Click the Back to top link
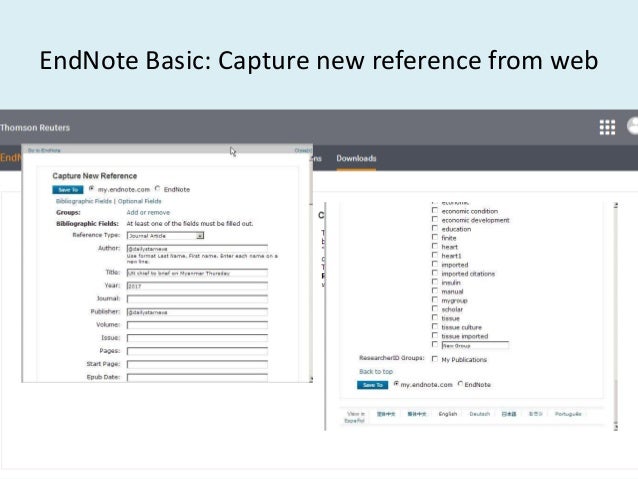This screenshot has height=479, width=638. (x=376, y=372)
